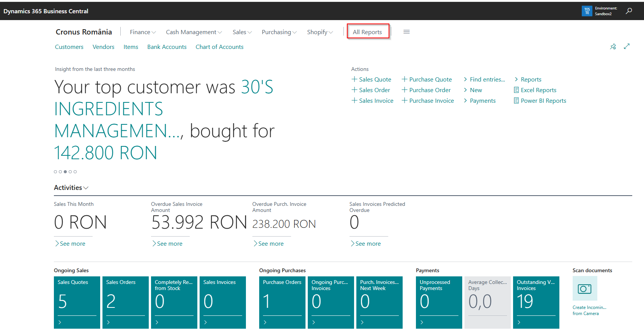644x334 pixels.
Task: Click the personalize pin icon
Action: [x=613, y=47]
